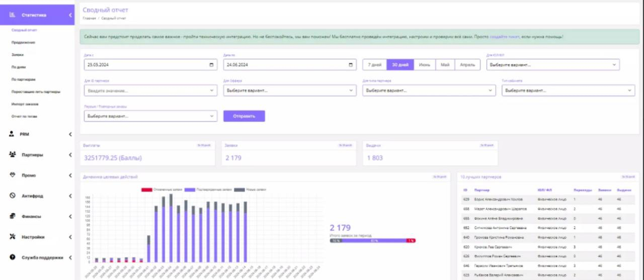Open Заявки report in the sidebar

18,54
